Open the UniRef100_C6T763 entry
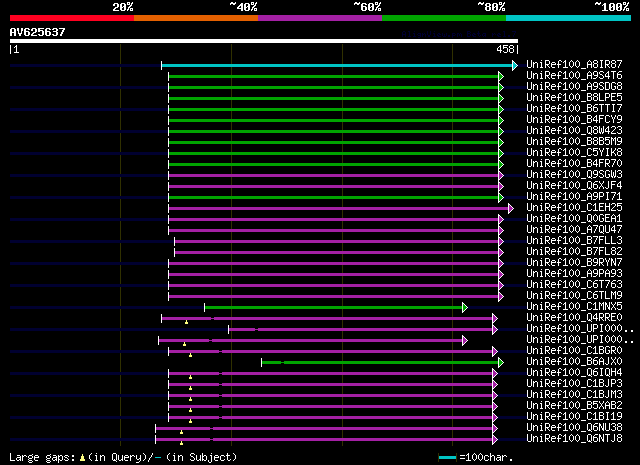The width and height of the screenshot is (640, 465). tap(574, 285)
